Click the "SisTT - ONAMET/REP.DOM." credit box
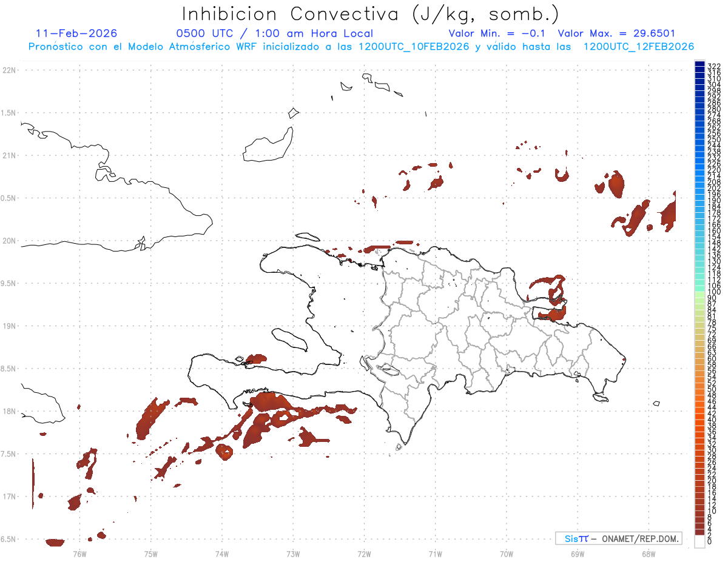The image size is (728, 562). (619, 538)
